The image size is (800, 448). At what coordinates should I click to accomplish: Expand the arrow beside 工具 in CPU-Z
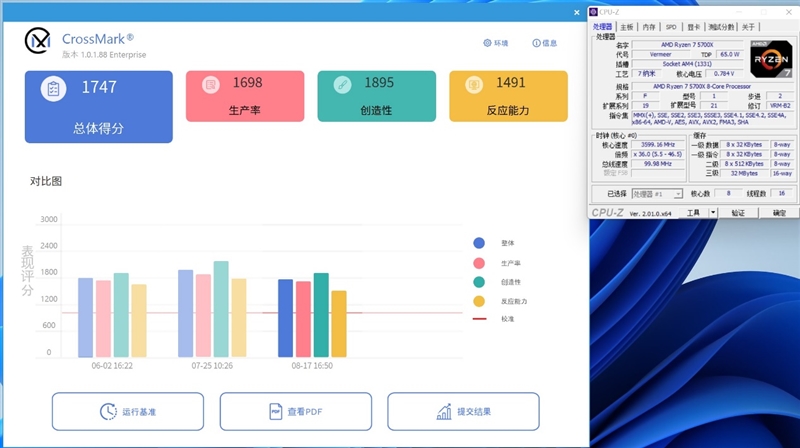pyautogui.click(x=713, y=213)
